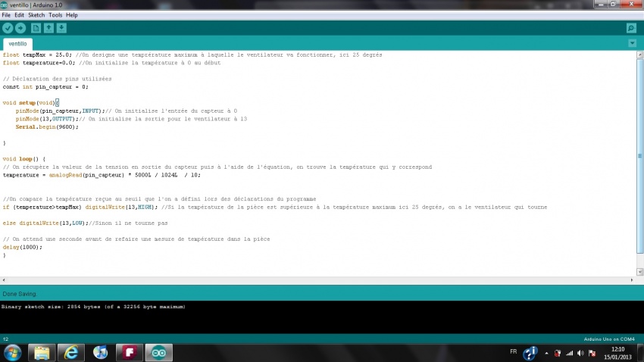
Task: Click the 'float temperature=0.0;' code line
Action: point(111,63)
